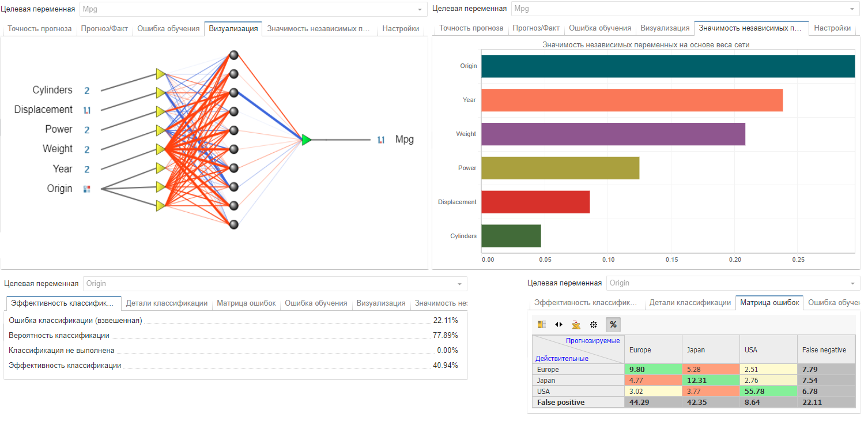This screenshot has height=421, width=868.
Task: Click the green output neuron triangle
Action: coord(307,140)
